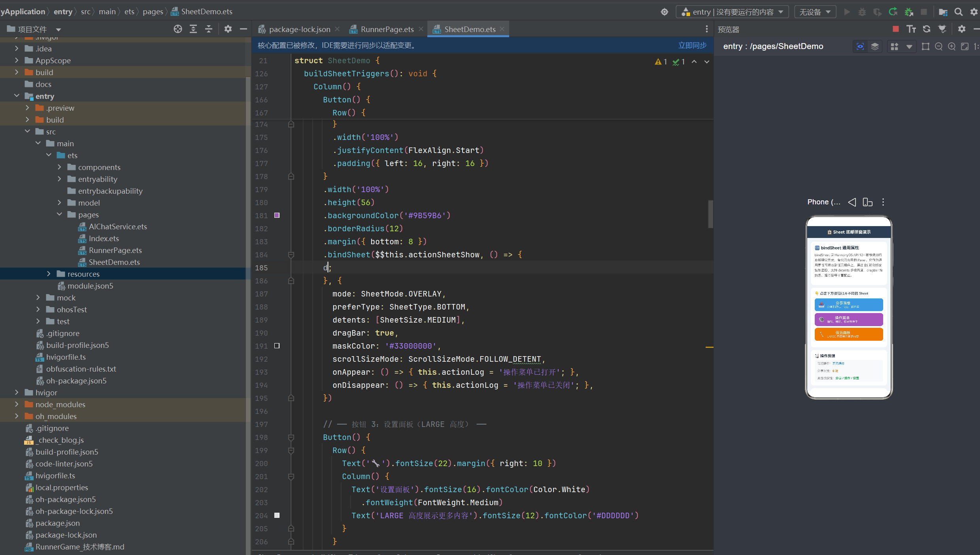This screenshot has height=555, width=980.
Task: Open editor tabs more options menu
Action: 707,29
